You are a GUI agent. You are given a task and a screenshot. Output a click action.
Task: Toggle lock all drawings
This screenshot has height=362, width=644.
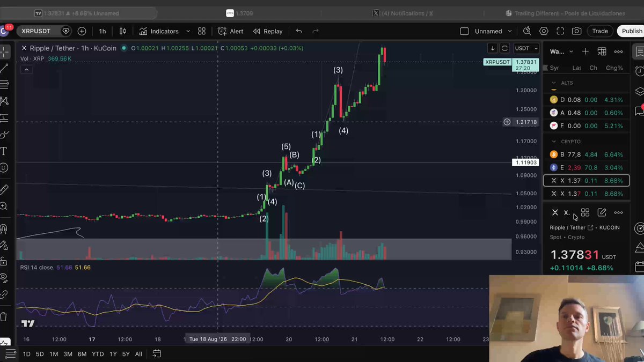[x=4, y=262]
